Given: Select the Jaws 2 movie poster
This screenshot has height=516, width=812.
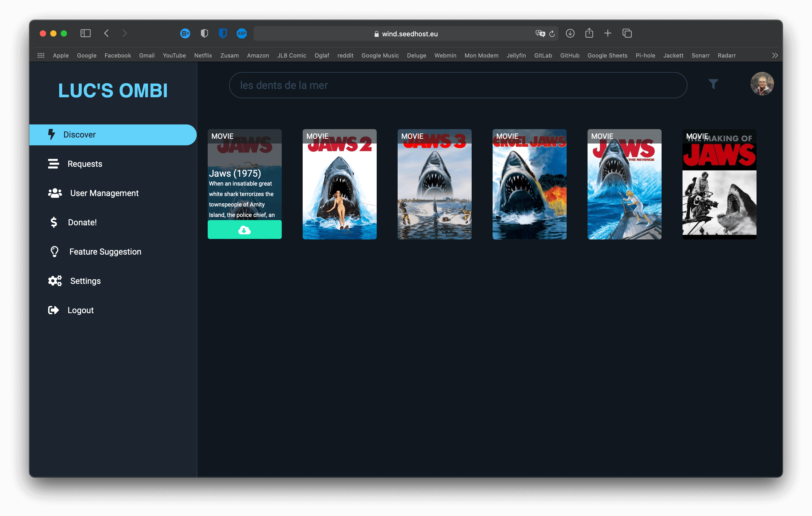Looking at the screenshot, I should point(339,184).
